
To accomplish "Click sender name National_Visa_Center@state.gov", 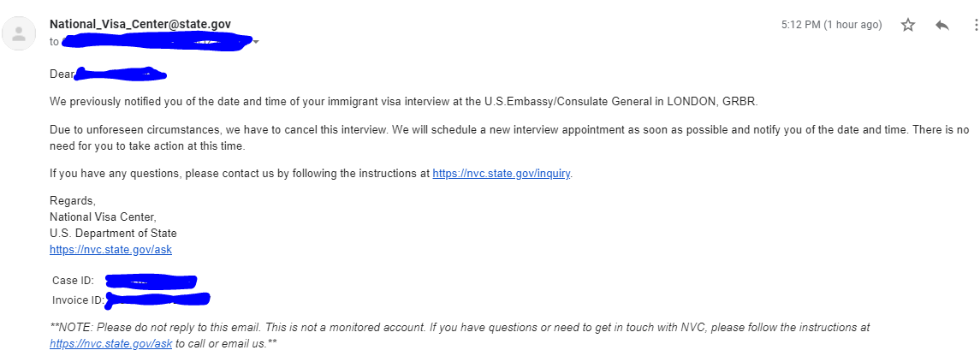I will (140, 24).
